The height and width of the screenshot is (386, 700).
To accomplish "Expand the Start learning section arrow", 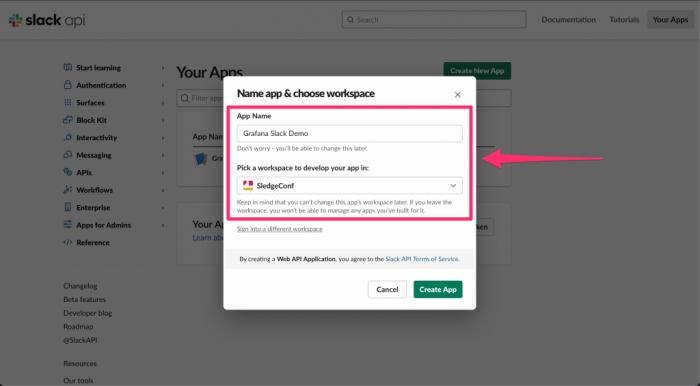I will 163,68.
